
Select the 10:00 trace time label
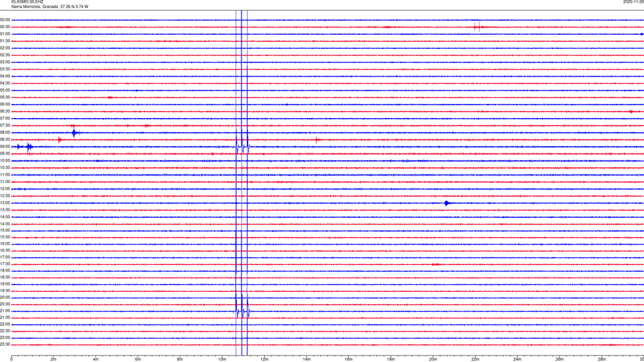pyautogui.click(x=5, y=160)
